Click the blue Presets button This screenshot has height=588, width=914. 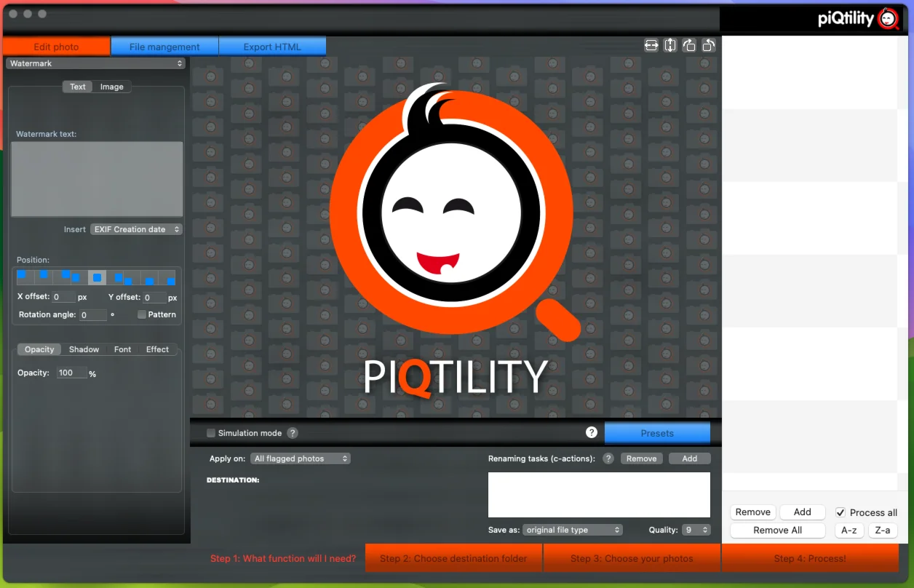point(657,433)
